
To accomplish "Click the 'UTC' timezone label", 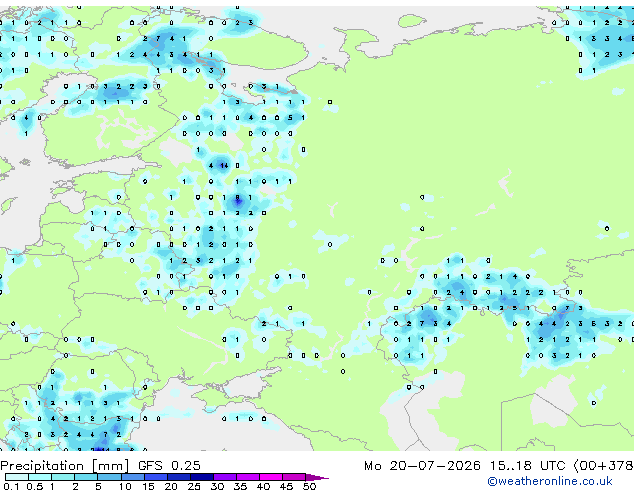I will point(552,466).
